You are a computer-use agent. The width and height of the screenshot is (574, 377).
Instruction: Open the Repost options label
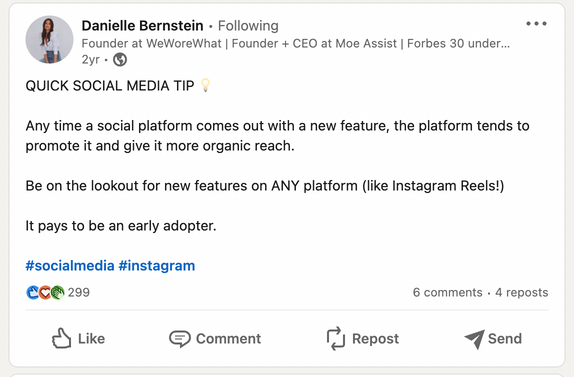coord(376,339)
